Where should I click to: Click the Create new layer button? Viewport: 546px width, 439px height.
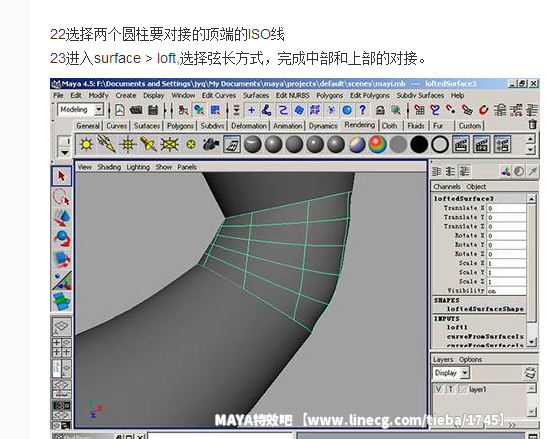tap(530, 373)
